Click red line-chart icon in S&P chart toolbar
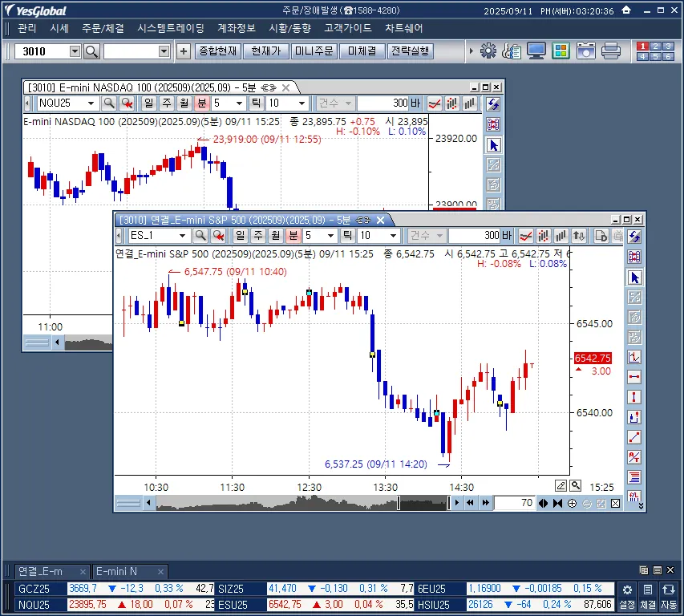Screen dimensions: 684x616 526,236
